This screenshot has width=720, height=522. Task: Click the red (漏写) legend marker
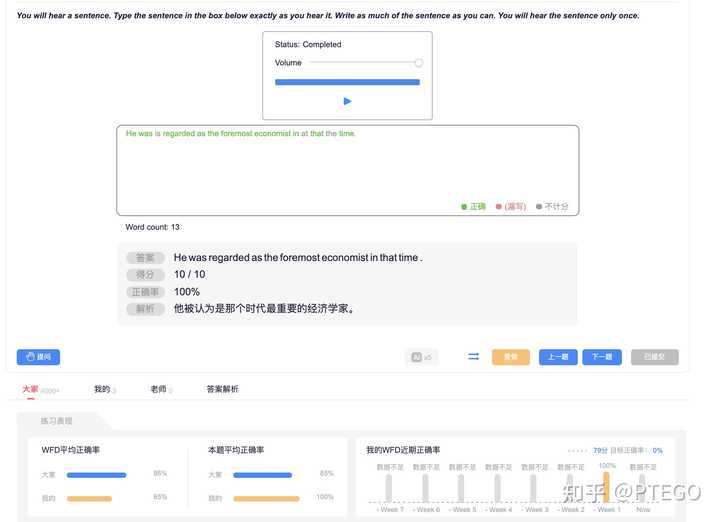pyautogui.click(x=499, y=207)
